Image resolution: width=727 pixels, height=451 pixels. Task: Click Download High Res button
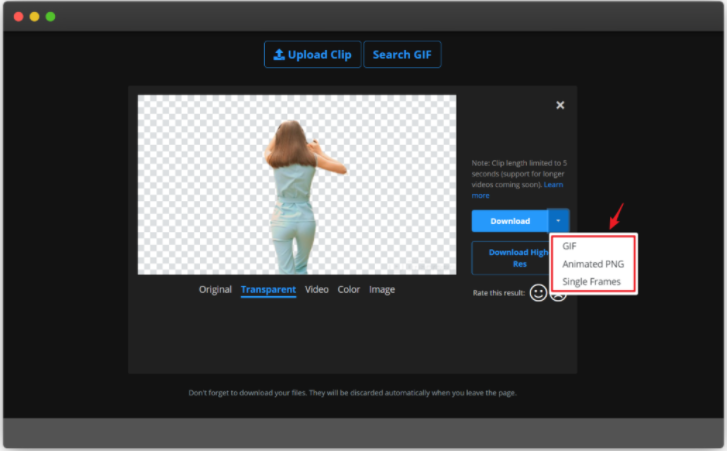coord(511,258)
